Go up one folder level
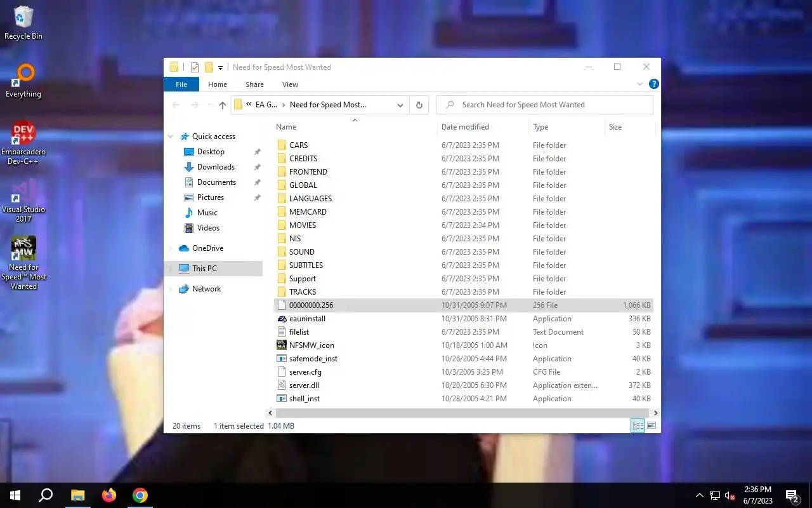Viewport: 812px width, 508px height. [x=222, y=105]
